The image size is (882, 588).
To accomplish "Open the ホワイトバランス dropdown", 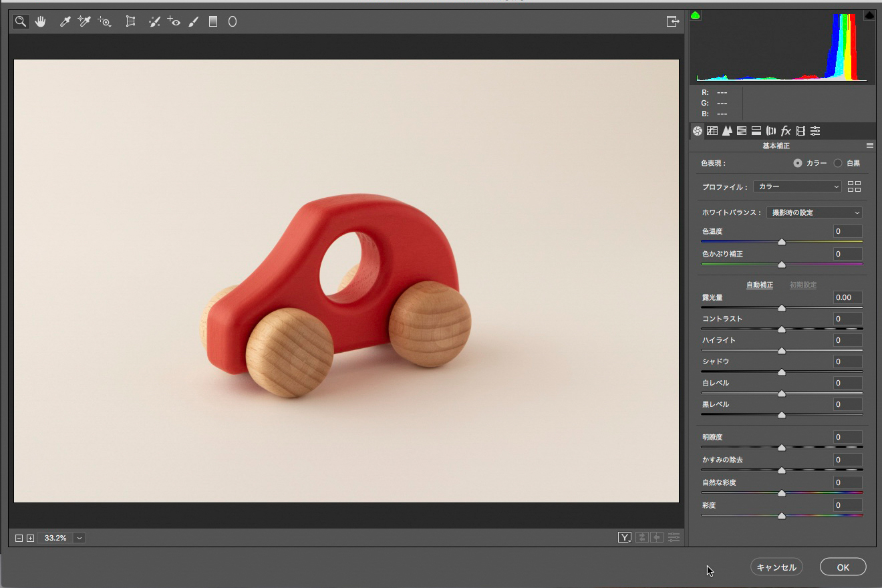I will pyautogui.click(x=814, y=212).
